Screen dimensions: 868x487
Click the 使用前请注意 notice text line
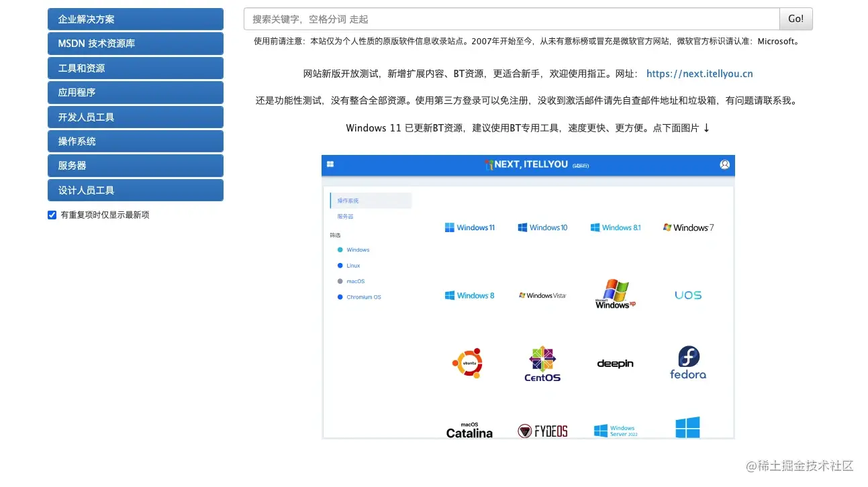527,41
